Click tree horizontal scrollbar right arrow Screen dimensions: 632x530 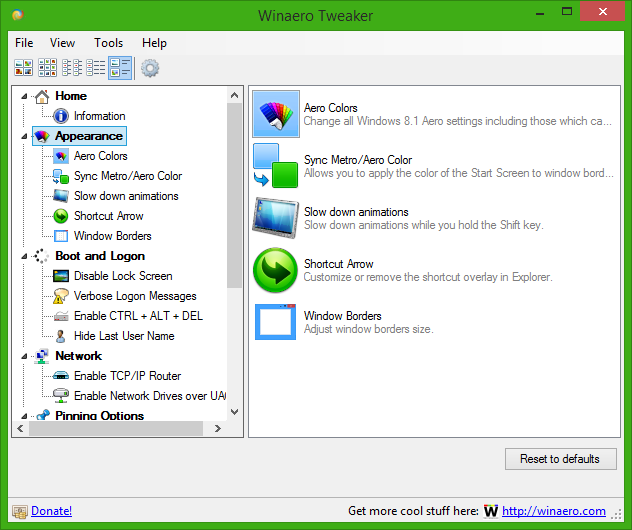[x=218, y=428]
